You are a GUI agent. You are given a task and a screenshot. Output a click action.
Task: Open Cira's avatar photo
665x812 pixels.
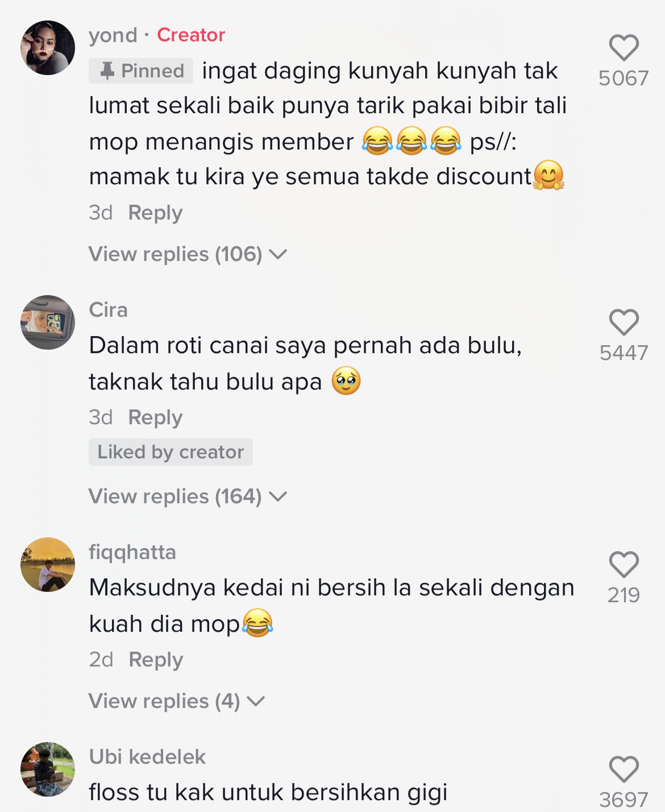coord(48,322)
